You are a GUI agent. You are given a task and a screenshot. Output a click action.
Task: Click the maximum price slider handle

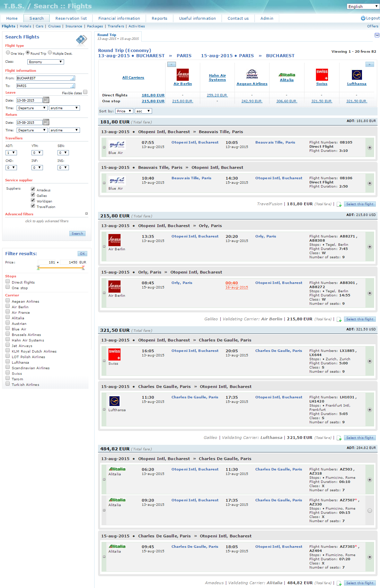(x=83, y=268)
